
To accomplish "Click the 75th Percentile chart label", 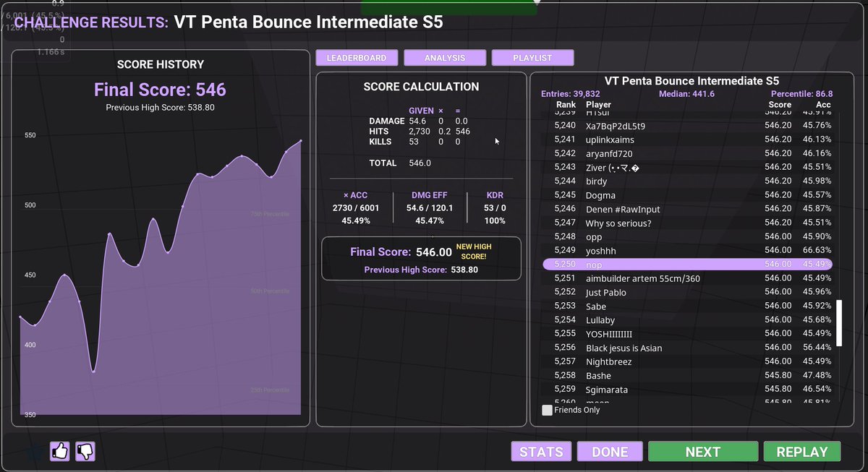I will (270, 214).
